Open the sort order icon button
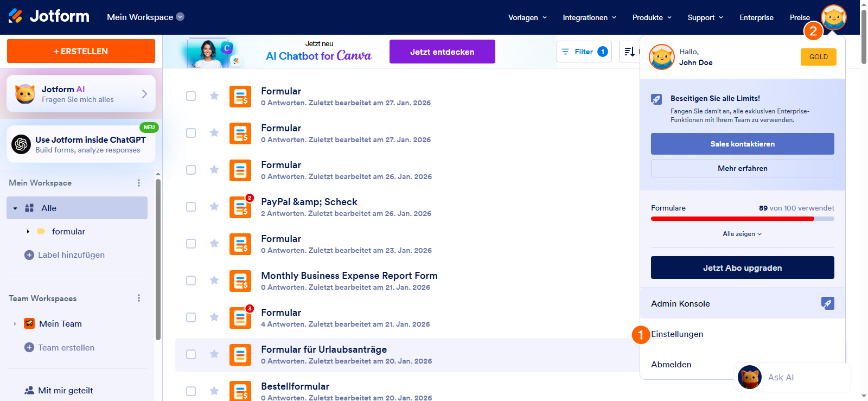868x401 pixels. pos(630,52)
